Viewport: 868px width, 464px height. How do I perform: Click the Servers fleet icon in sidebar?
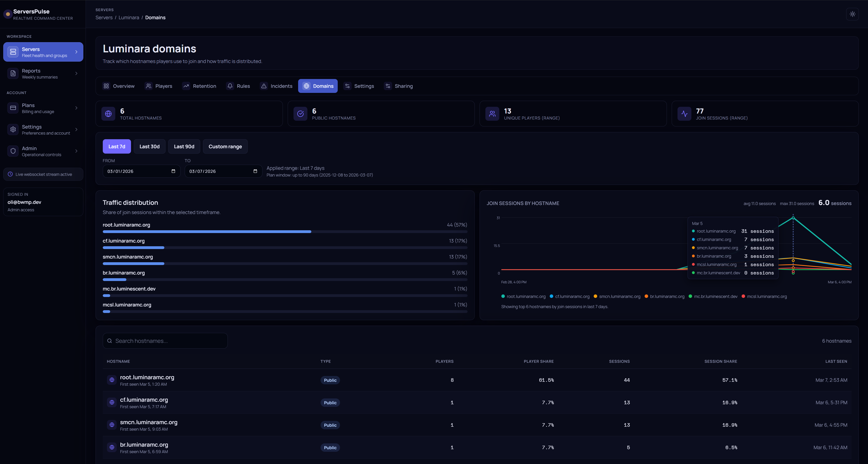(x=13, y=52)
